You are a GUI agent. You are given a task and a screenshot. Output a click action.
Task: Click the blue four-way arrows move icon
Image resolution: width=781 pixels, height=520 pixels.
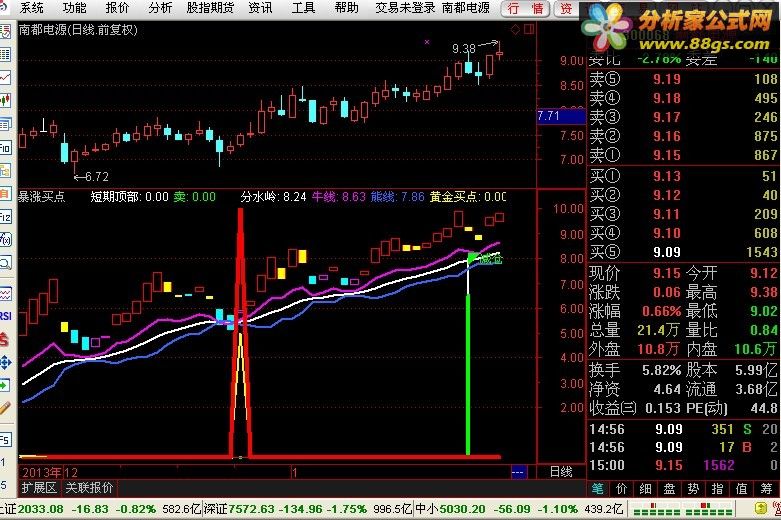point(5,362)
